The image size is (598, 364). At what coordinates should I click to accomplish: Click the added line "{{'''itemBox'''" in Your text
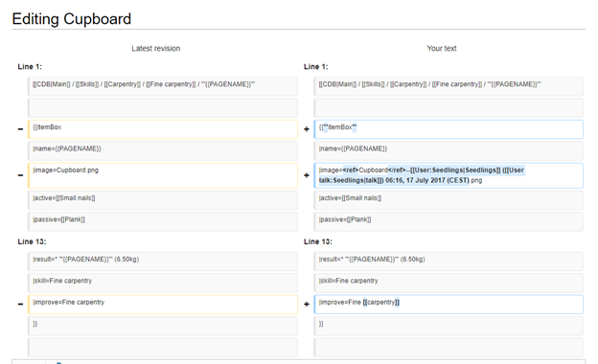tap(448, 129)
